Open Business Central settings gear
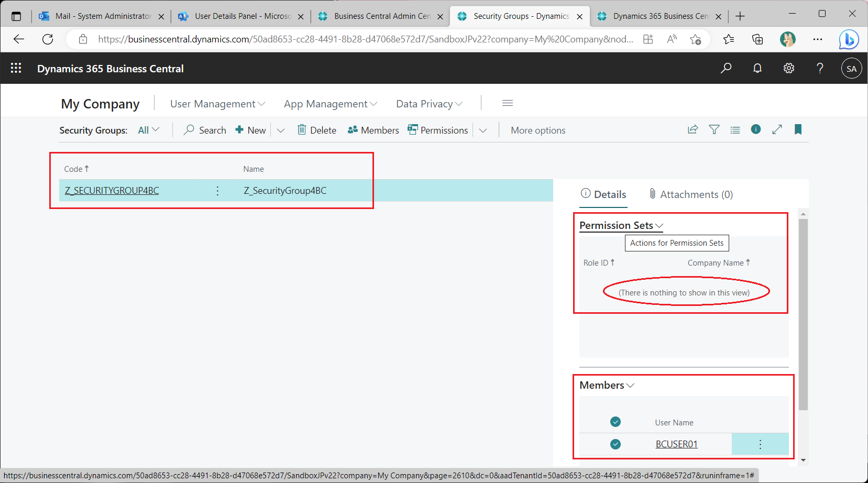Screen dimensions: 868x483 pos(789,68)
